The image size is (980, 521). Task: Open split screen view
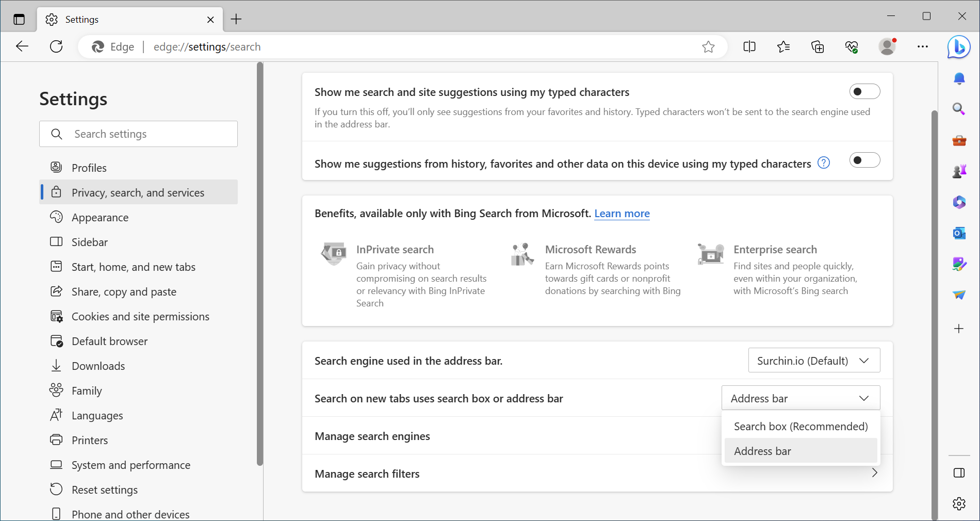click(749, 47)
